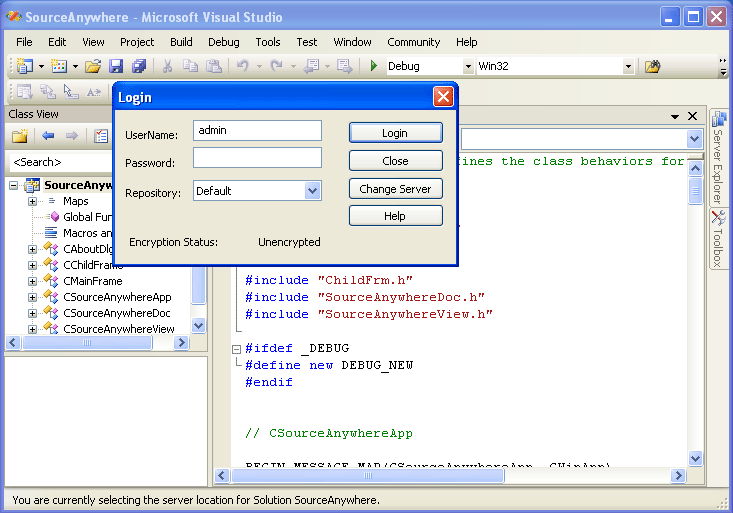733x513 pixels.
Task: Click the Undo arrow icon
Action: click(243, 66)
